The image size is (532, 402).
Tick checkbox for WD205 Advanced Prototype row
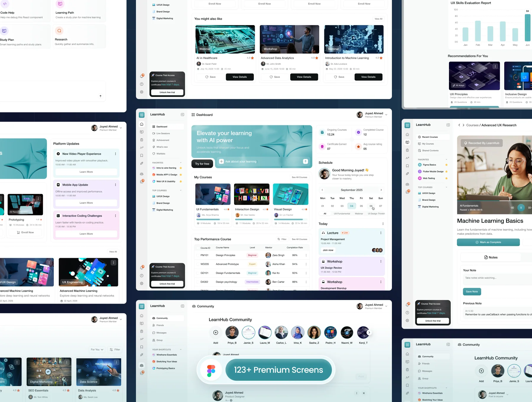198,264
